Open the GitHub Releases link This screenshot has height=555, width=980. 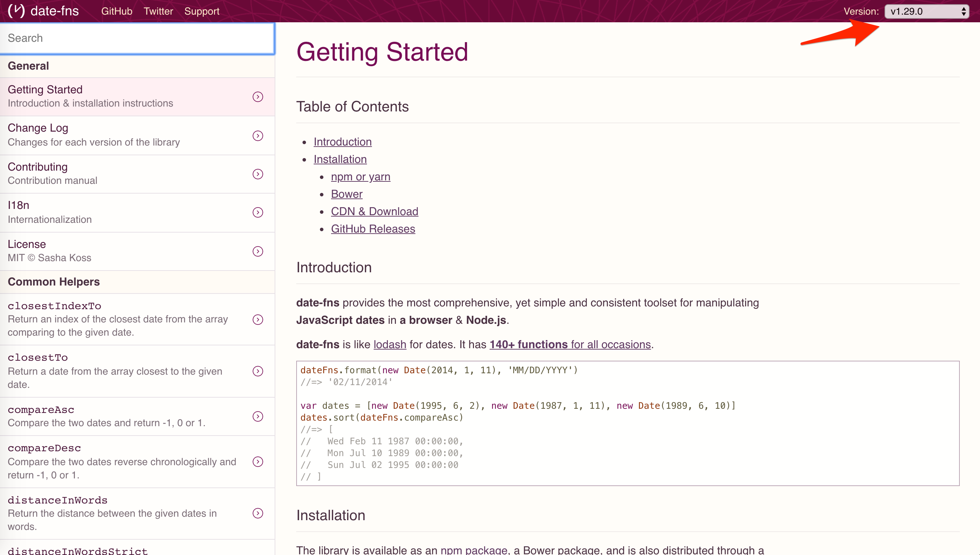click(x=373, y=229)
